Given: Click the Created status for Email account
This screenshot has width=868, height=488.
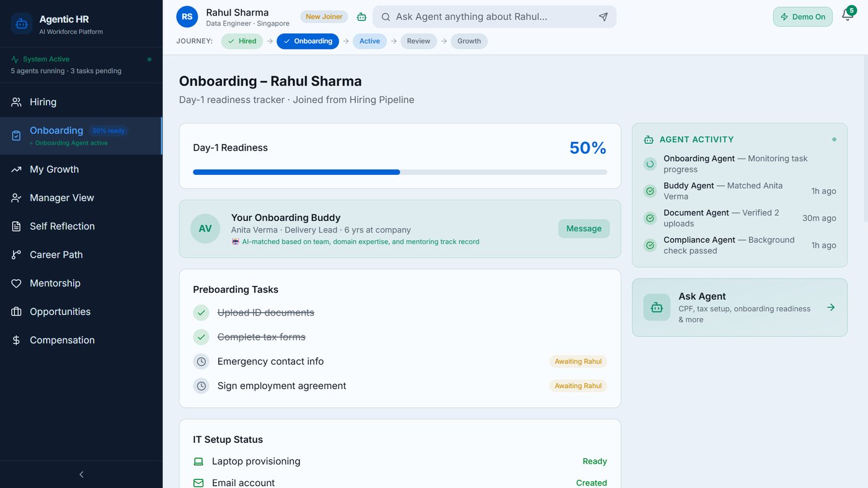Looking at the screenshot, I should point(591,483).
